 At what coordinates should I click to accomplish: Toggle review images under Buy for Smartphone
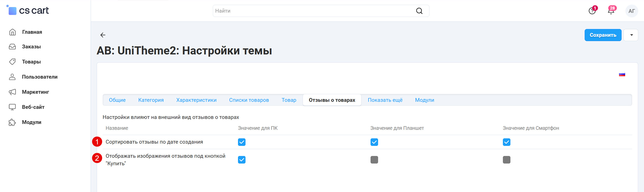pos(507,160)
